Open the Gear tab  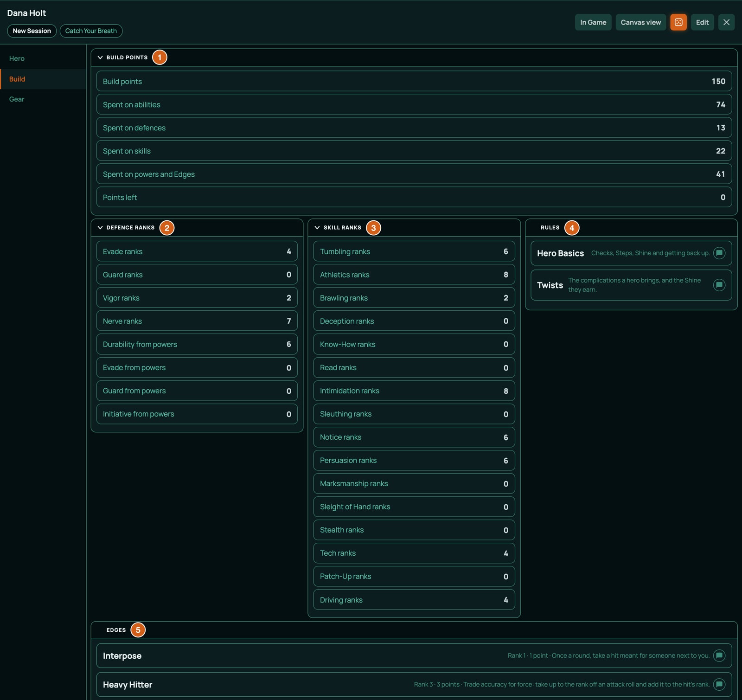pyautogui.click(x=43, y=99)
